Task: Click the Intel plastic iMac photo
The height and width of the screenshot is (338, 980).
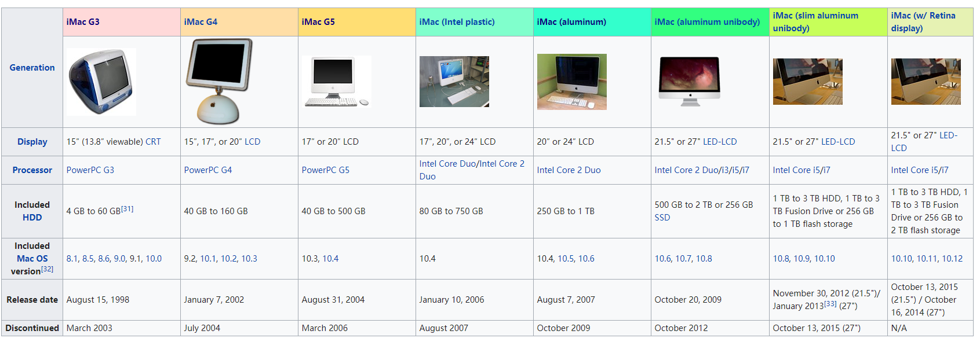Action: [x=454, y=82]
